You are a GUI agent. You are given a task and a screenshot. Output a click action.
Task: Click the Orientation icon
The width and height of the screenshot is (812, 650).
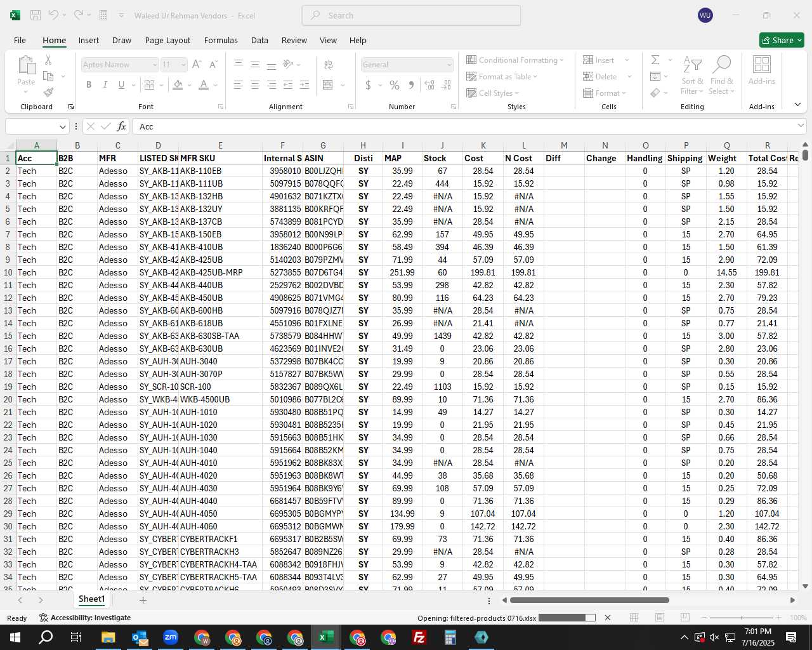(288, 64)
